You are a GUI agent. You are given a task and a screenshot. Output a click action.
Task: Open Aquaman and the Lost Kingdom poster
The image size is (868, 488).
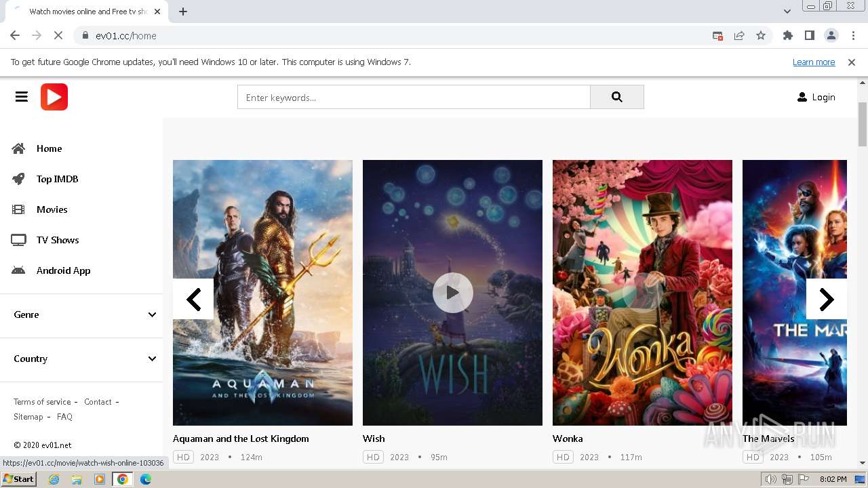coord(262,293)
